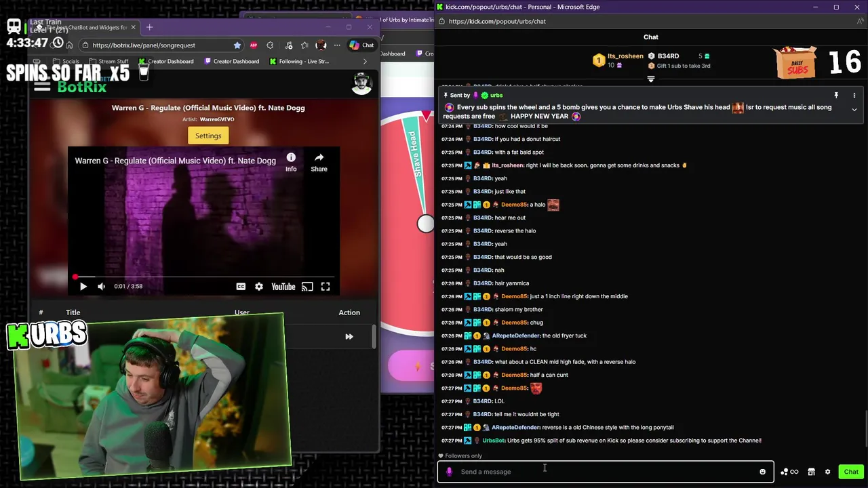Viewport: 868px width, 488px height.
Task: Open channel points infinity icon
Action: [794, 472]
